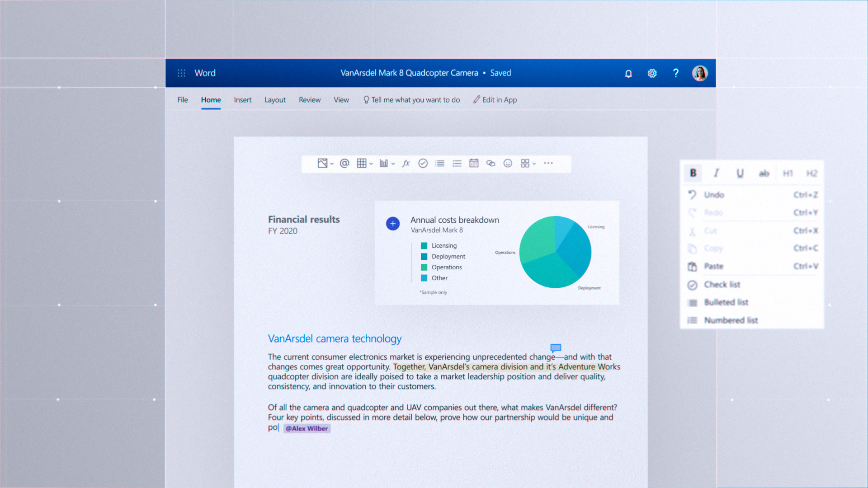
Task: Toggle bold formatting in context menu
Action: [693, 173]
